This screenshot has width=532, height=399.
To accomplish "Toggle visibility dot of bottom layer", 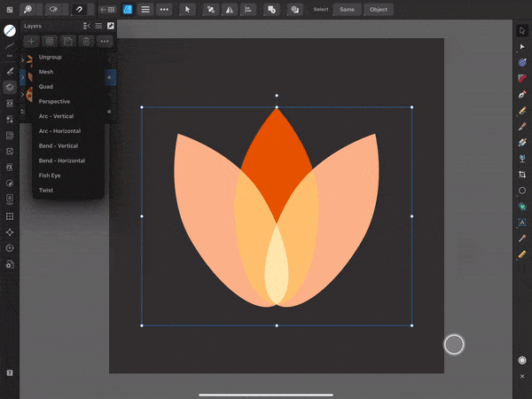I will click(109, 112).
